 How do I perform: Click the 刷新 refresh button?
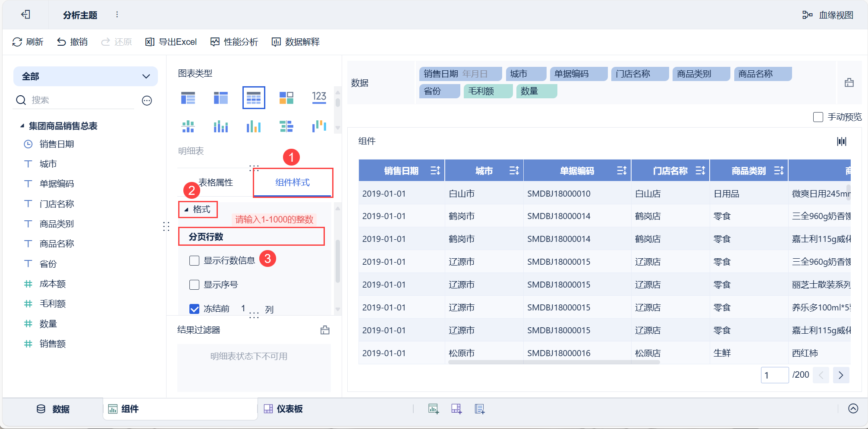coord(28,42)
